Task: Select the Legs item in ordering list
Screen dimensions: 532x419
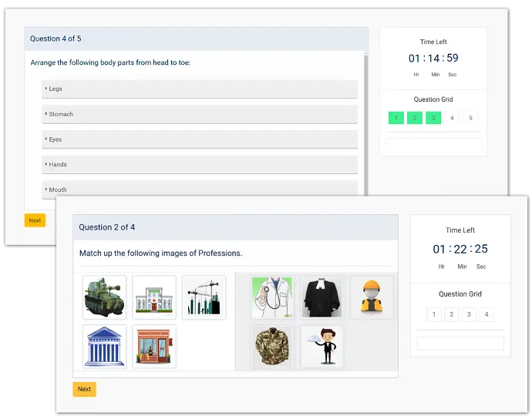Action: 200,89
